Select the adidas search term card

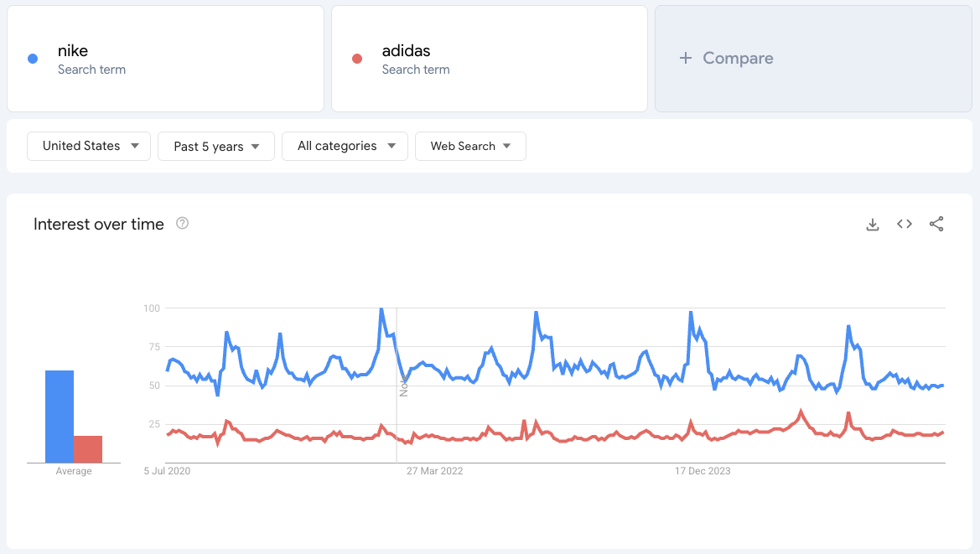point(489,58)
